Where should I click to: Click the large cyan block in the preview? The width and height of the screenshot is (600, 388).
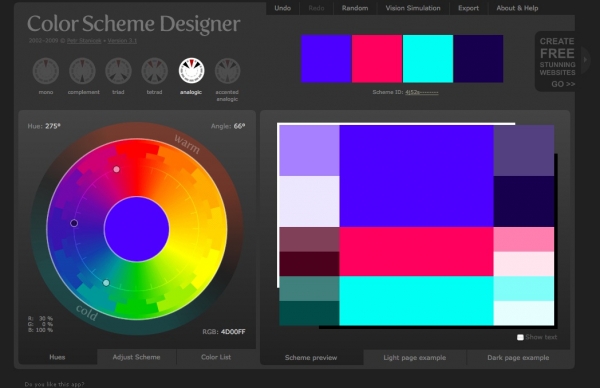point(416,301)
